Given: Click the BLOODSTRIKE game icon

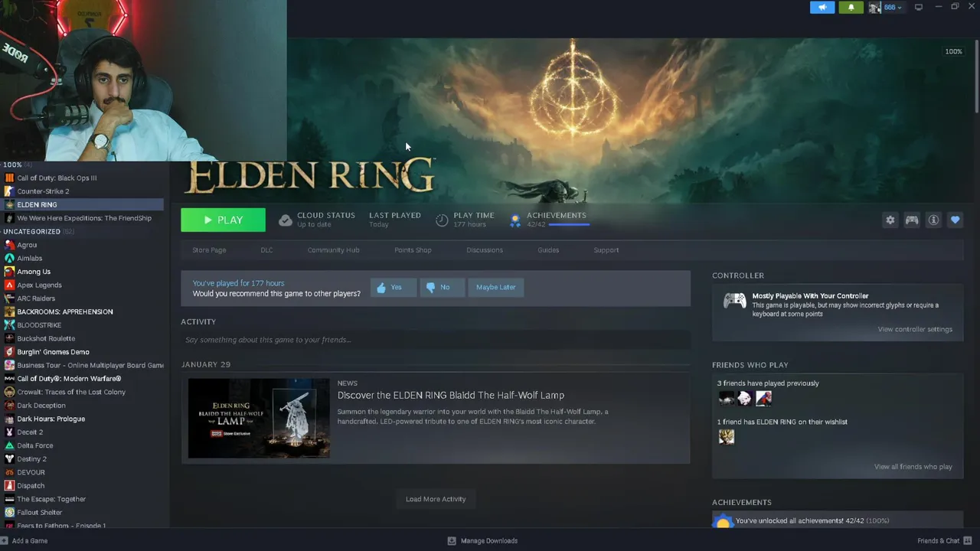Looking at the screenshot, I should point(9,325).
